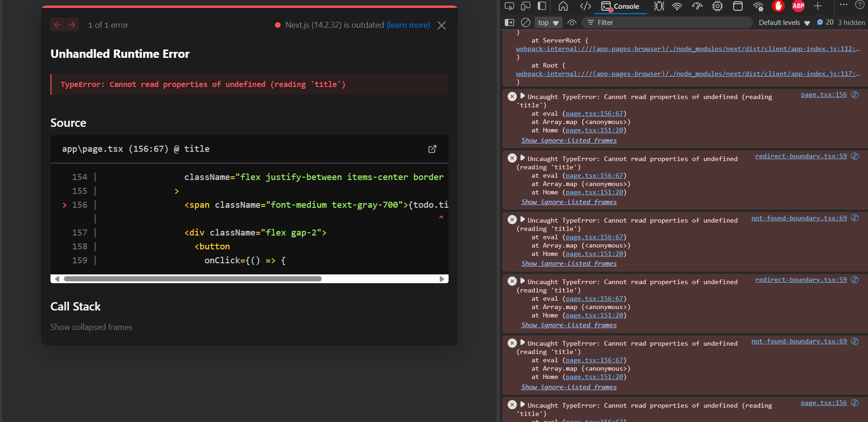Open source file in editor icon
This screenshot has width=868, height=422.
432,149
